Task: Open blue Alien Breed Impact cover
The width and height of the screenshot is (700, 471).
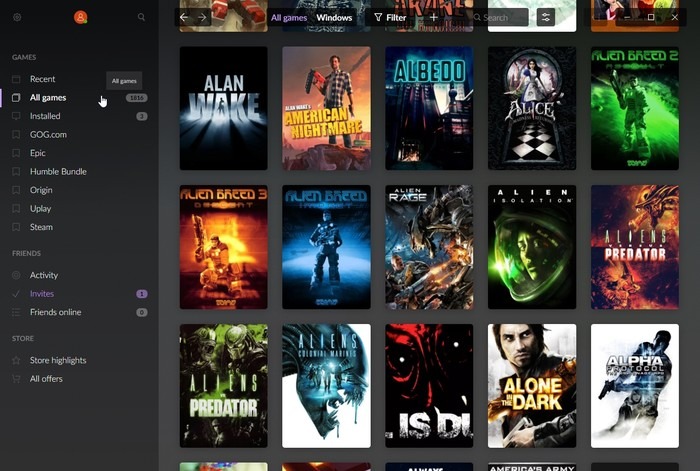Action: 326,247
